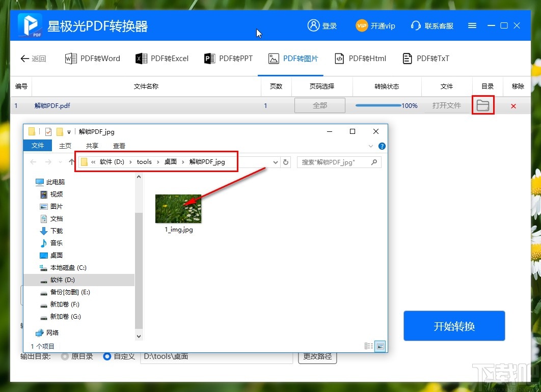Open the 查看 menu in the explorer window
The height and width of the screenshot is (392, 541).
pyautogui.click(x=119, y=146)
